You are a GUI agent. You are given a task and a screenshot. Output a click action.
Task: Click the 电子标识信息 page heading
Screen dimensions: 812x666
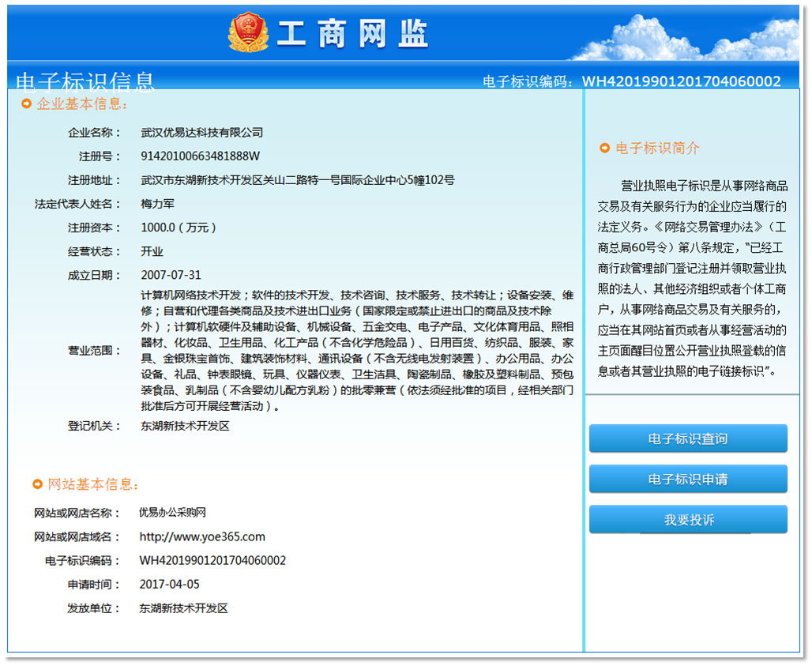[85, 81]
